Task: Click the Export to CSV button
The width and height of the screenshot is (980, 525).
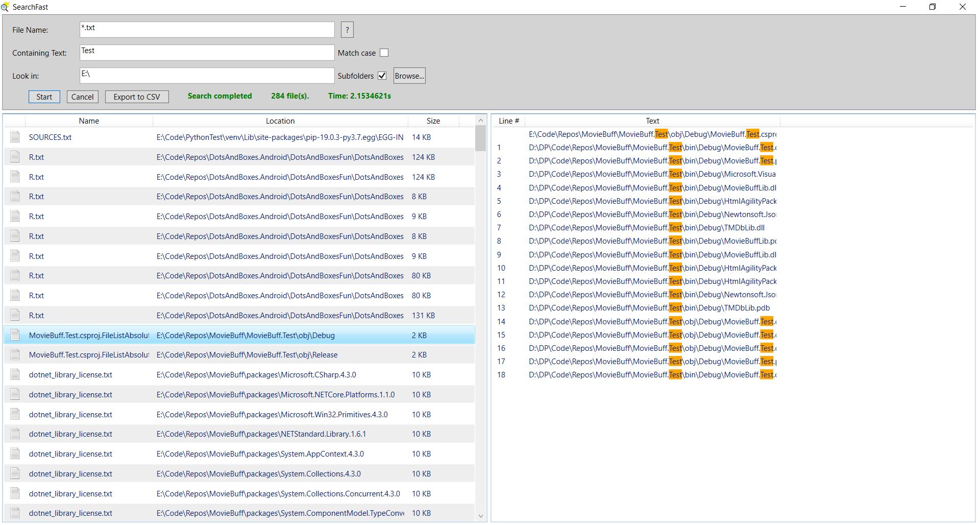Action: 136,97
